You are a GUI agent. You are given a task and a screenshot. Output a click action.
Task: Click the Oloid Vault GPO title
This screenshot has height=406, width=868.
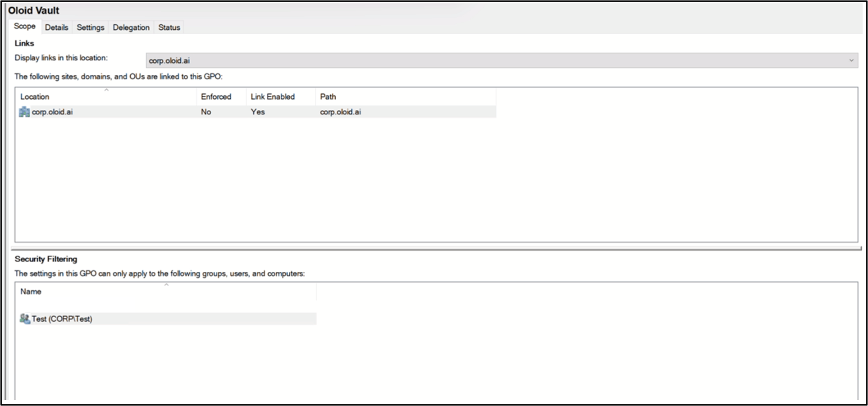tap(34, 10)
